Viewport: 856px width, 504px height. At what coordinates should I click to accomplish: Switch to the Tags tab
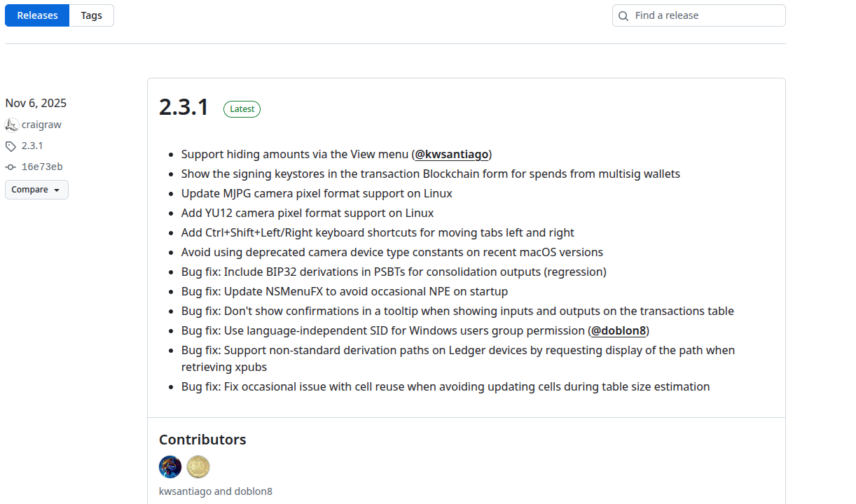[91, 15]
